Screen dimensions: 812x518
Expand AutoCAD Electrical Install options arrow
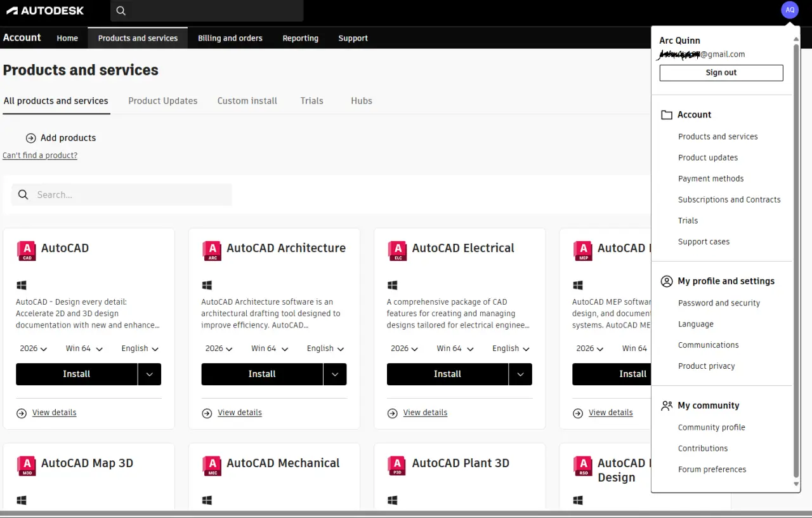(x=520, y=375)
